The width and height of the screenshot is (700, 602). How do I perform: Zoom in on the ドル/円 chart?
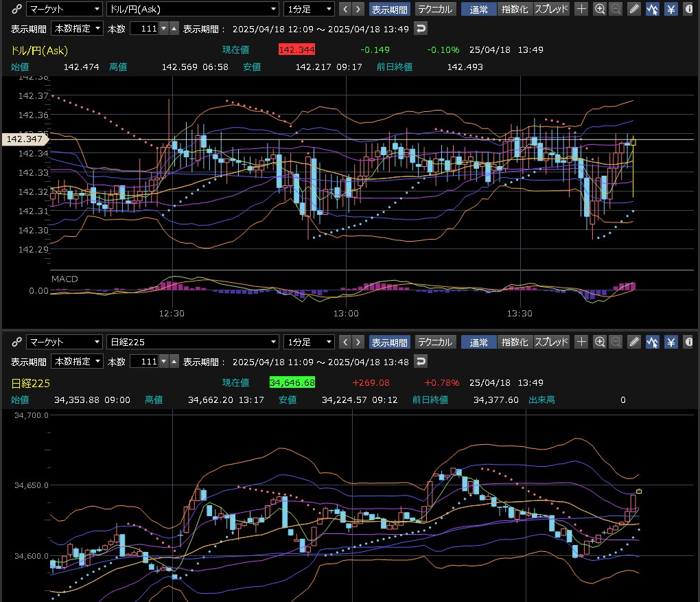600,9
